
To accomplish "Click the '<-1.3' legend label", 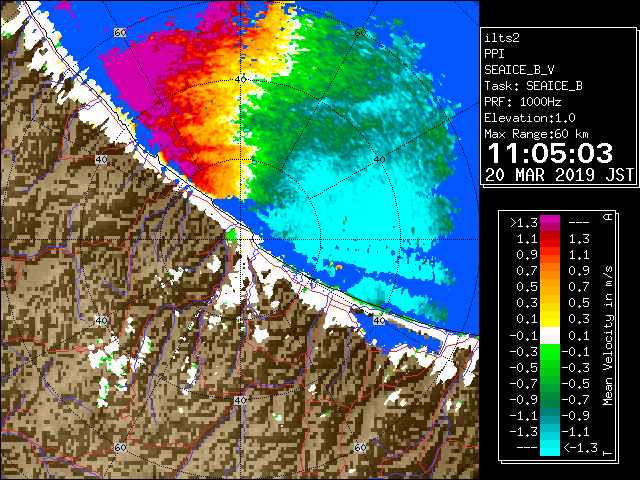I will point(580,448).
